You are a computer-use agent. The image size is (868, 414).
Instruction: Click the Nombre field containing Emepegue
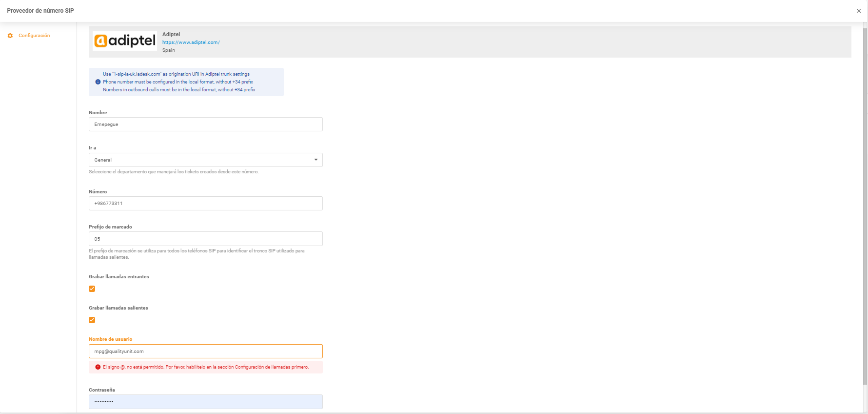point(205,124)
